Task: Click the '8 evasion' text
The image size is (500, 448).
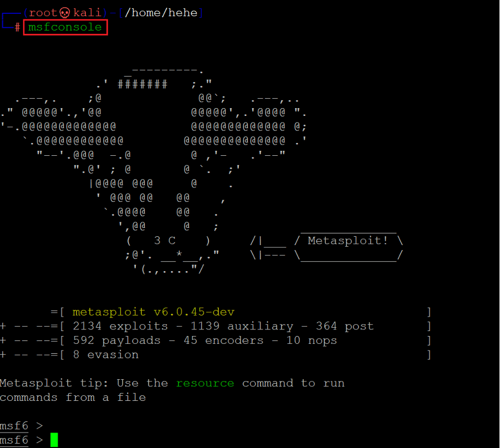Action: pos(106,354)
